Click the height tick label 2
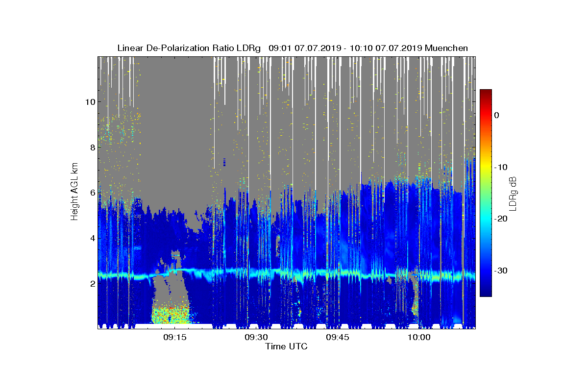The height and width of the screenshot is (392, 588). (x=92, y=284)
